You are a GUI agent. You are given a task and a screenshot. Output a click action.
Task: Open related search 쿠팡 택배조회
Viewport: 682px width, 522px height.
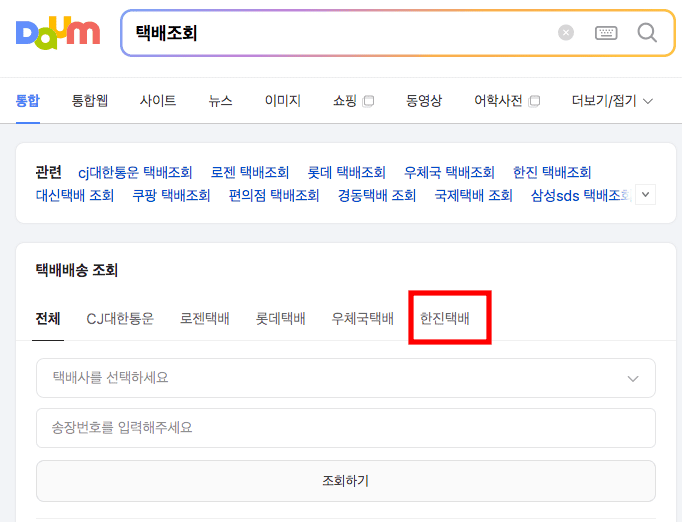171,195
